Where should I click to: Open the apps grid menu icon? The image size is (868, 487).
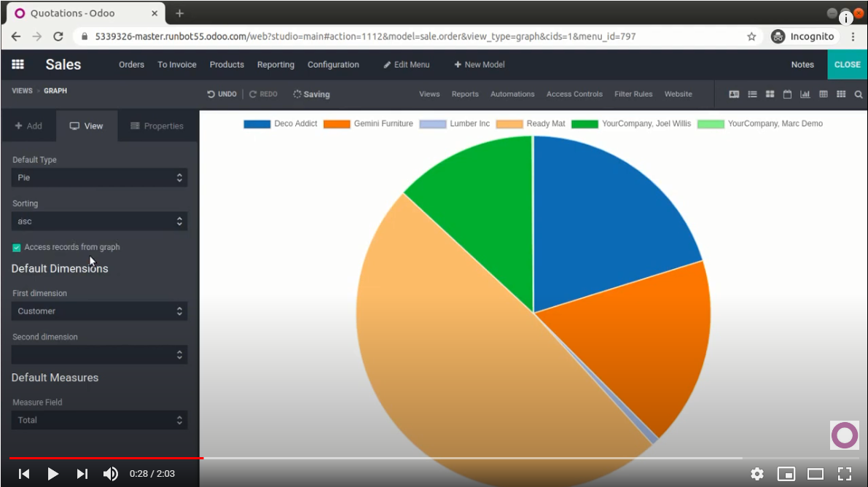tap(17, 65)
